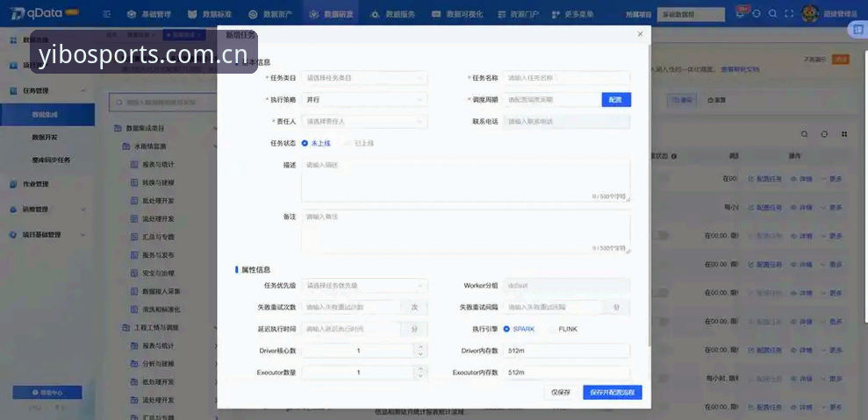Image resolution: width=868 pixels, height=420 pixels.
Task: Click 配置任务 link in second table row
Action: coord(765,208)
